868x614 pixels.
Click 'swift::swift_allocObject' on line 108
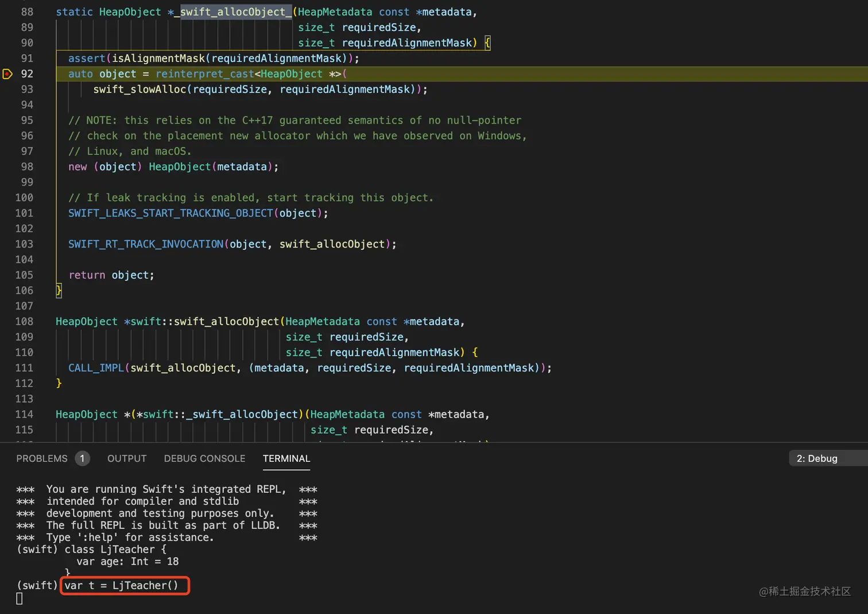[204, 322]
